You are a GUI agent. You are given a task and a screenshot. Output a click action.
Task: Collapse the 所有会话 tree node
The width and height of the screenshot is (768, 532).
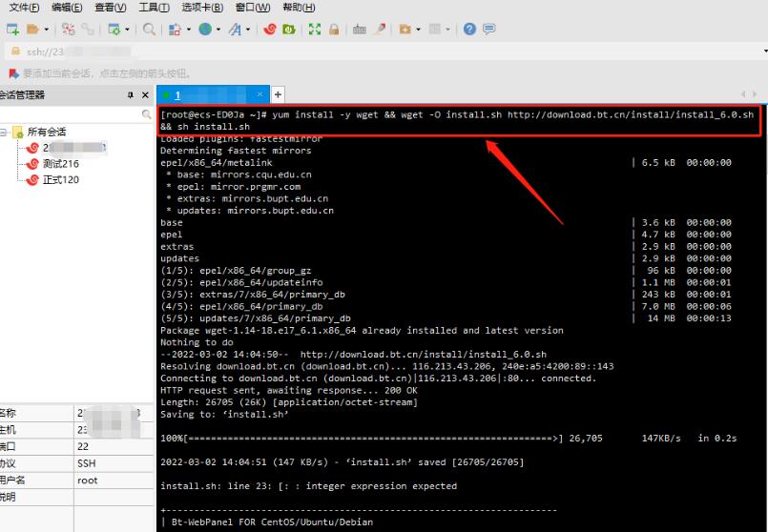pyautogui.click(x=6, y=133)
